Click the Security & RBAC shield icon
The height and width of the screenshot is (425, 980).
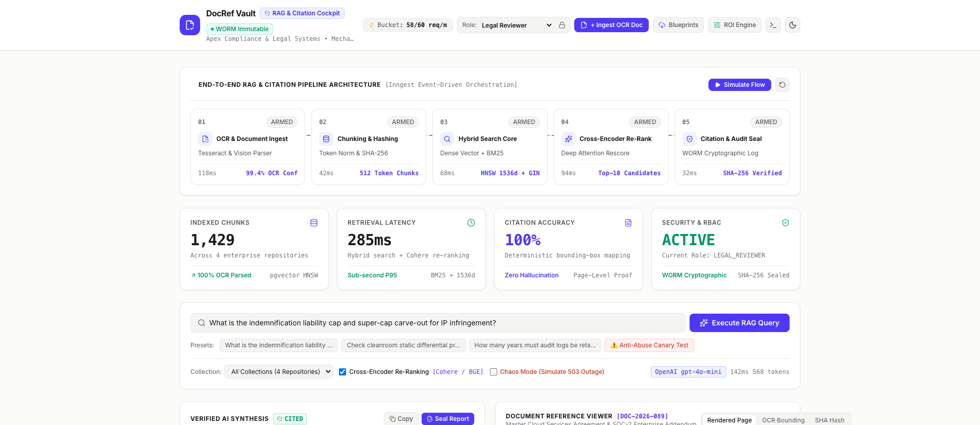[786, 223]
